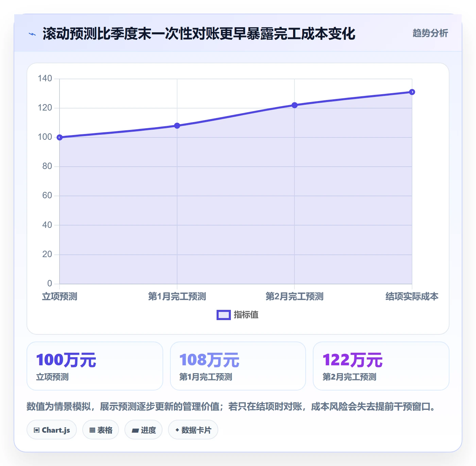Open the 122万元 第2月完工预测 card
Screen dimensions: 476x466
click(x=381, y=366)
